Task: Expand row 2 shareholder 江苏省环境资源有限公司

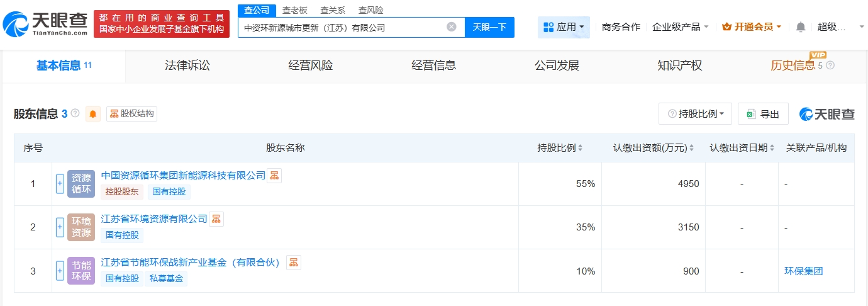Action: click(x=60, y=227)
